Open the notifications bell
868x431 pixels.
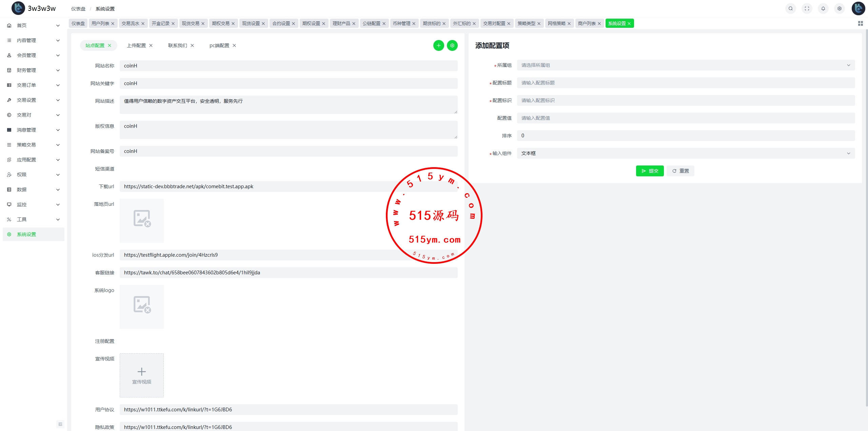point(823,8)
